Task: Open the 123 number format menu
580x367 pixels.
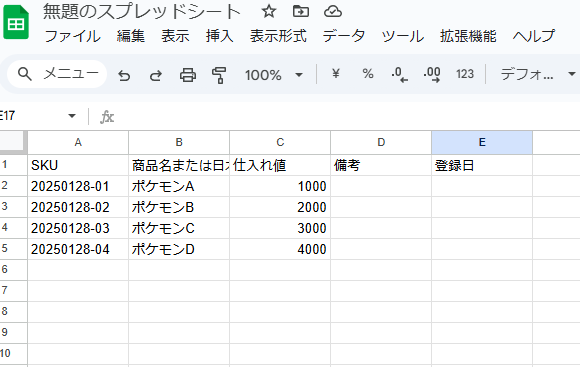Action: point(465,74)
